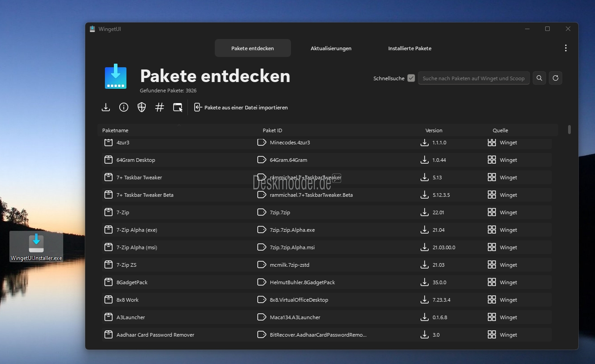Click the hash skip-check icon in toolbar

pos(160,107)
